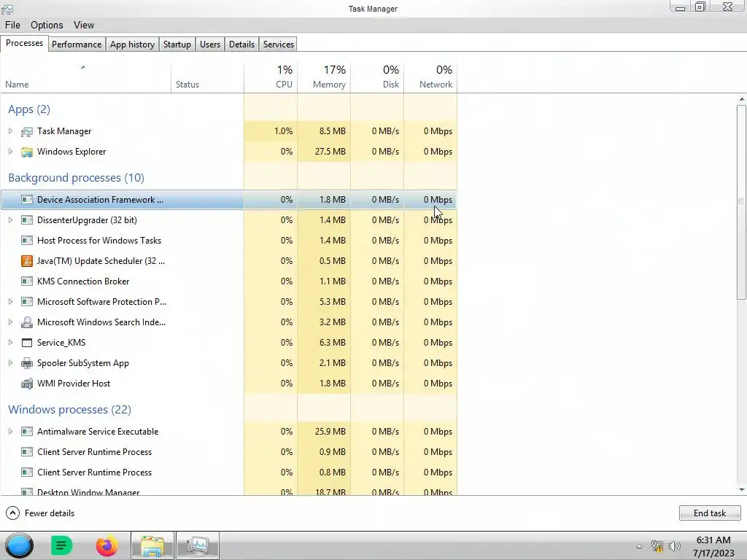Switch to the App history tab
The height and width of the screenshot is (560, 747).
pyautogui.click(x=133, y=44)
